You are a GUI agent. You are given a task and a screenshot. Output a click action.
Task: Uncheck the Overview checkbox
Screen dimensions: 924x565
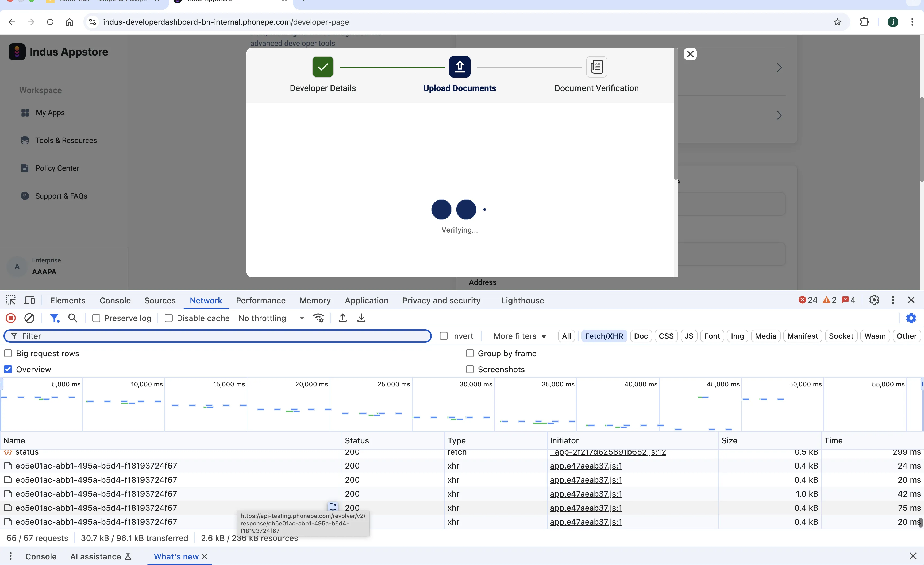tap(8, 369)
